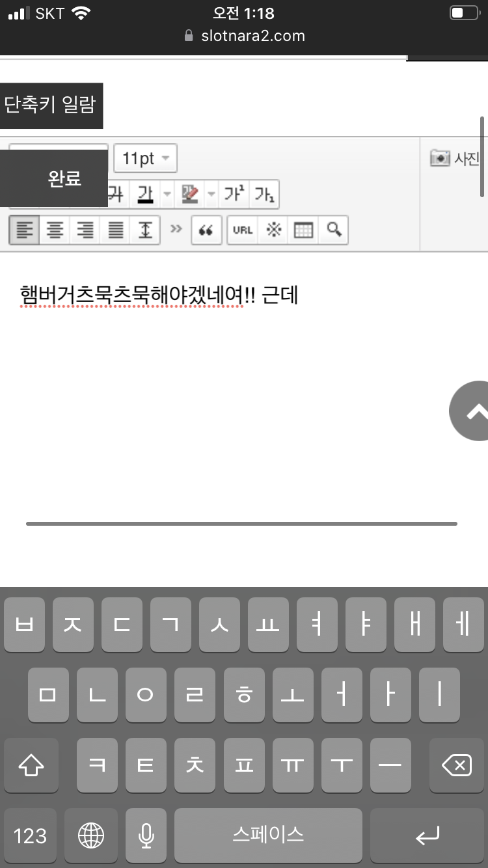Viewport: 488px width, 868px height.
Task: Tap the ㄴ key
Action: (98, 695)
